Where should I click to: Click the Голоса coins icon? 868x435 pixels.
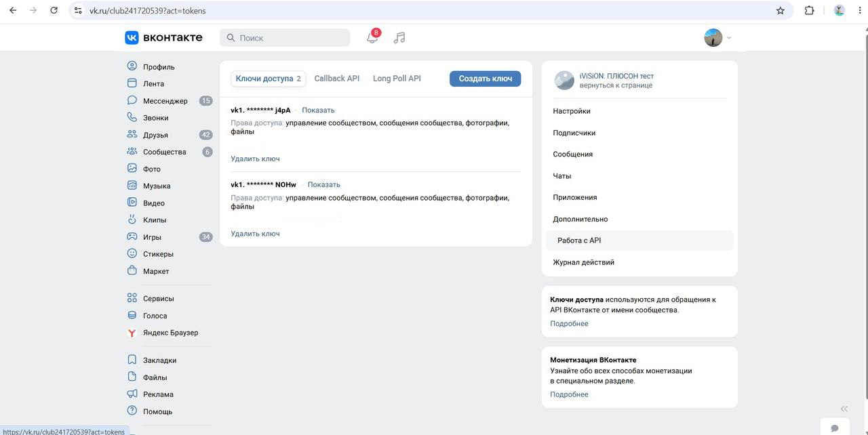132,316
